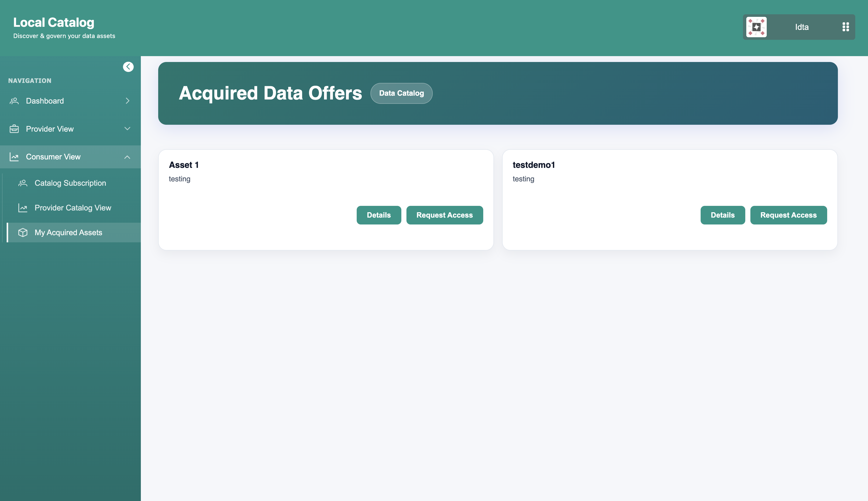Select My Acquired Assets
868x501 pixels.
tap(74, 233)
